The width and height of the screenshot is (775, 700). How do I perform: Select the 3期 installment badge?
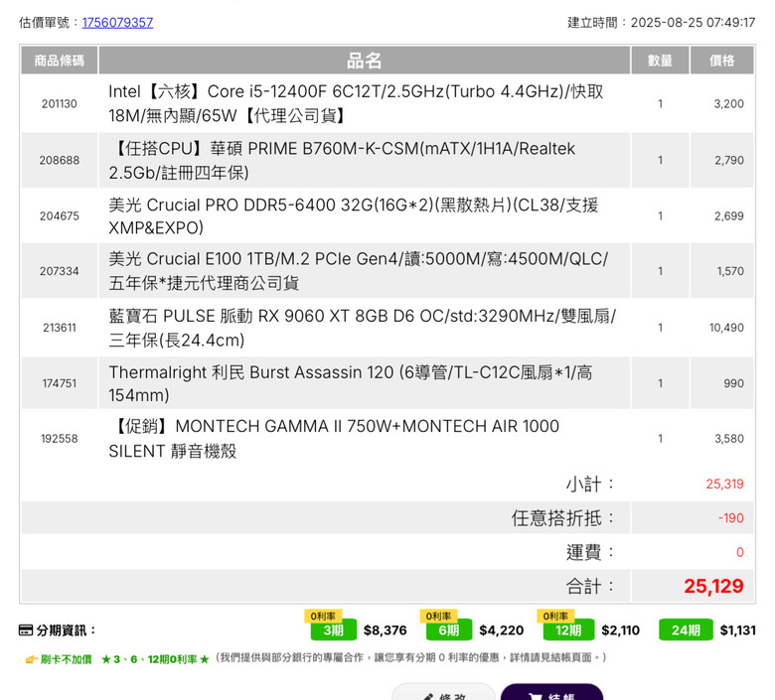pos(334,630)
